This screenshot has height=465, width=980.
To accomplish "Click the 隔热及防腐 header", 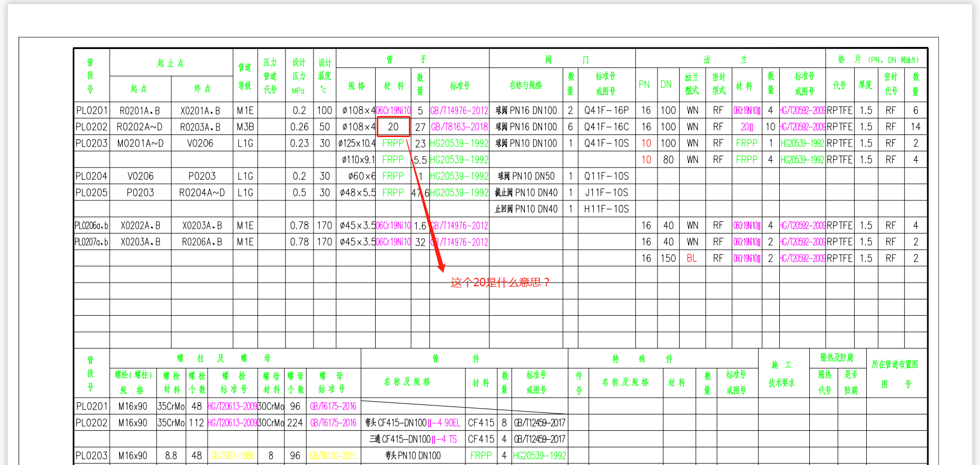I will click(837, 358).
